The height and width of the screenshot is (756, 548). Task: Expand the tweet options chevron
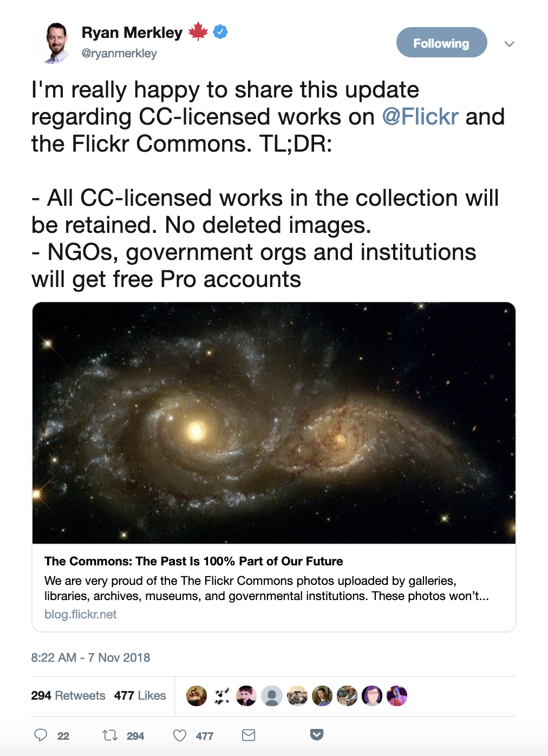pyautogui.click(x=509, y=44)
